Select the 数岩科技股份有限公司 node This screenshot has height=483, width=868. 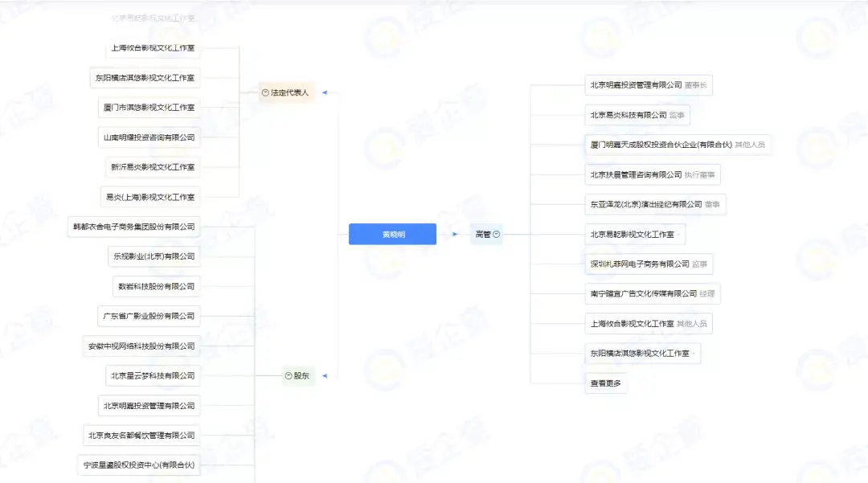156,287
